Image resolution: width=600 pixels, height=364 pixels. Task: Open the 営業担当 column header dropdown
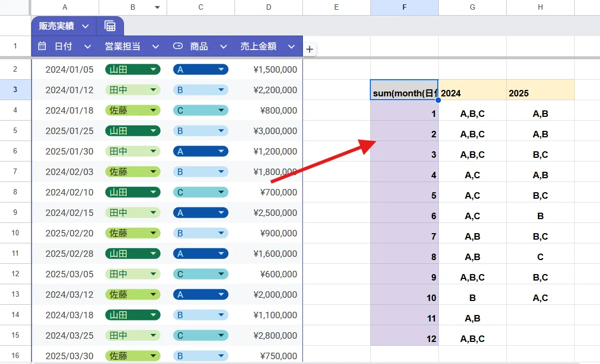point(155,47)
